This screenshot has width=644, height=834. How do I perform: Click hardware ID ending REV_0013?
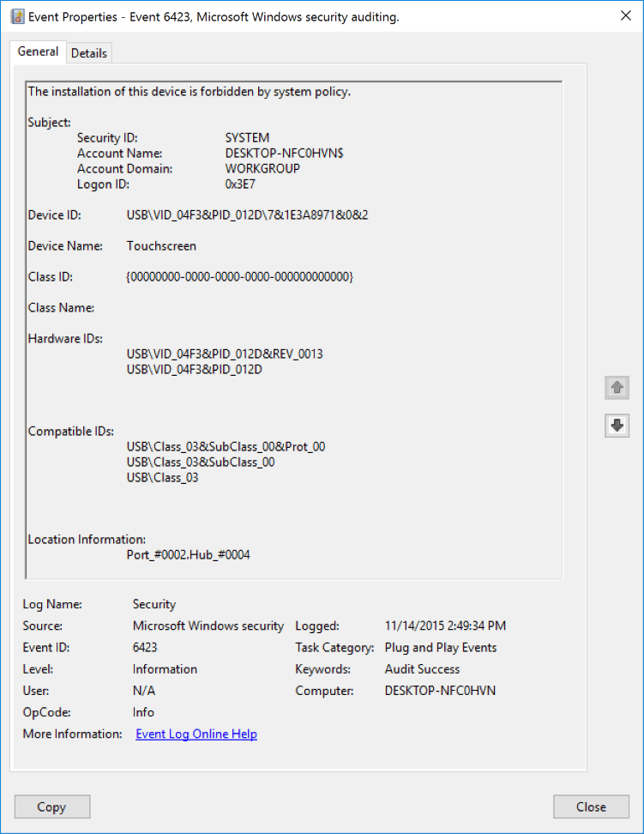[225, 354]
